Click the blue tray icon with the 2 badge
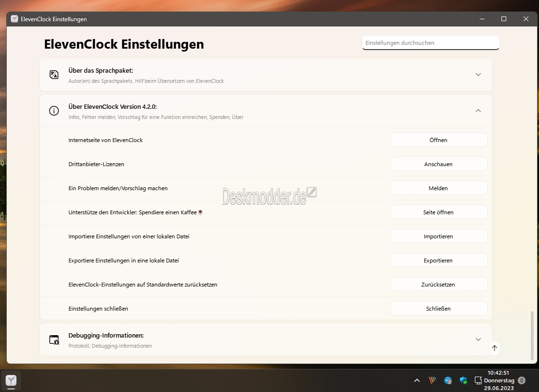Image resolution: width=539 pixels, height=392 pixels. pyautogui.click(x=448, y=380)
